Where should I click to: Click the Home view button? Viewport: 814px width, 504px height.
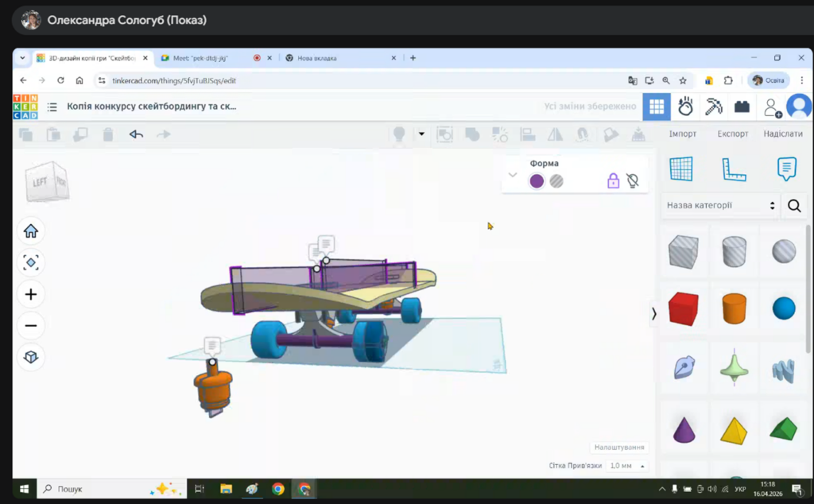coord(31,231)
